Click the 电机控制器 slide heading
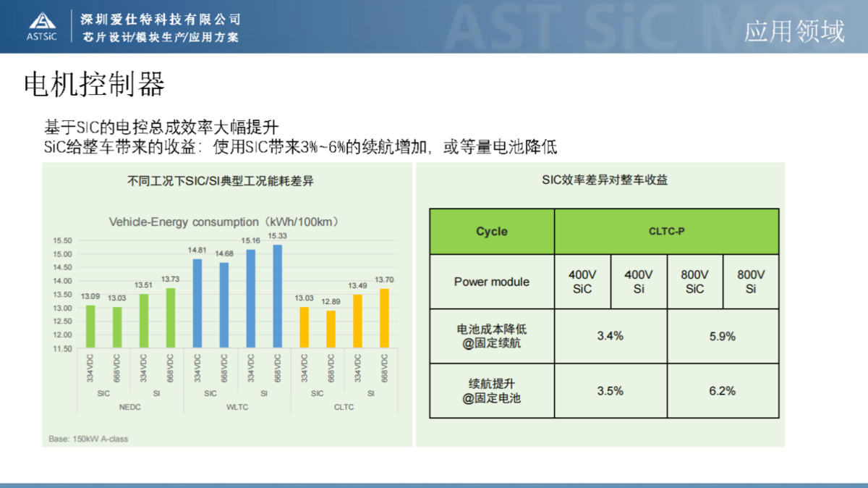 tap(95, 85)
